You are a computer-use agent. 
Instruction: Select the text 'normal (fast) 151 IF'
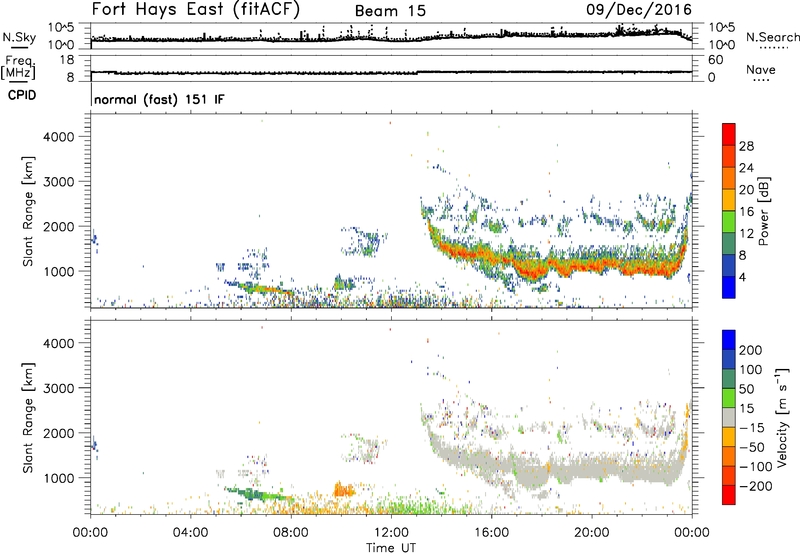pos(159,99)
